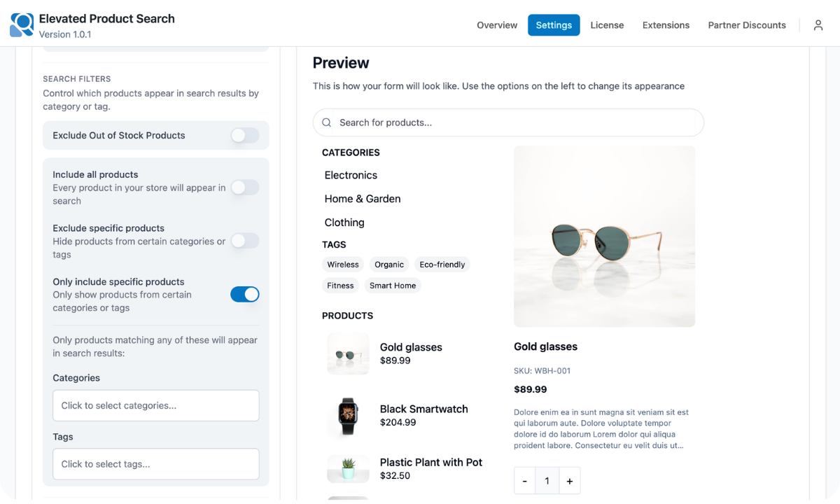Screen dimensions: 840x504
Task: Click the plus quantity button
Action: coord(570,481)
